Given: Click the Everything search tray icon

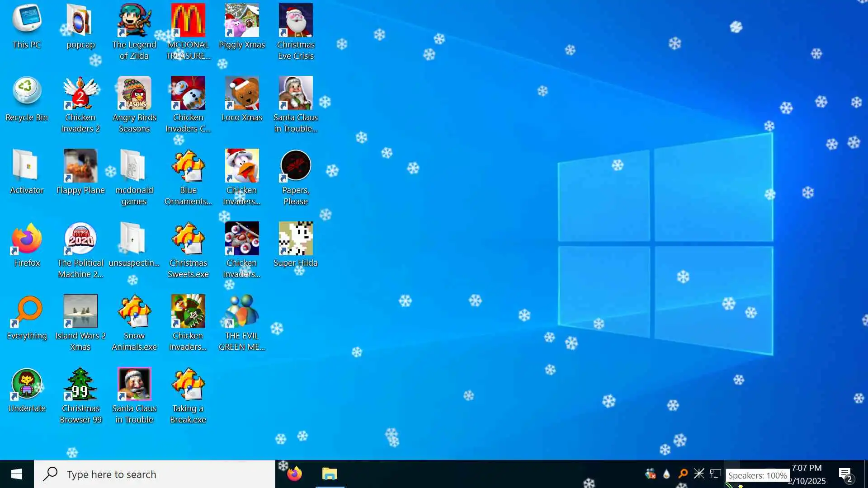Looking at the screenshot, I should (683, 474).
